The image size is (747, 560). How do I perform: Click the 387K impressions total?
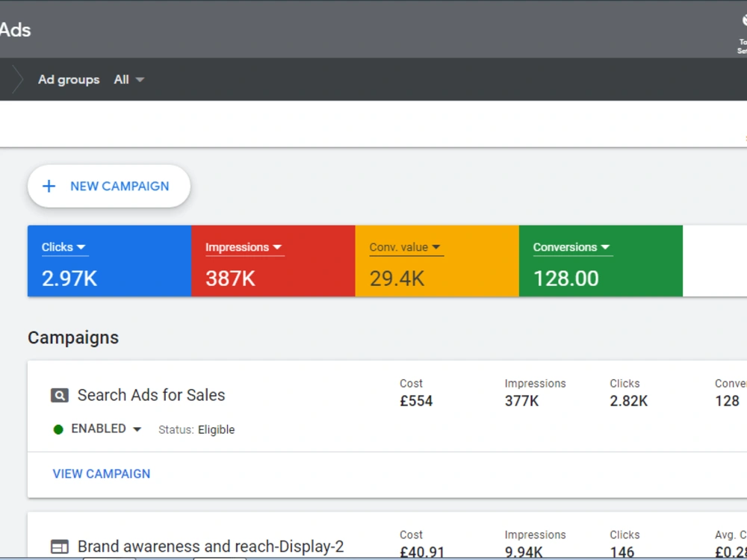pyautogui.click(x=231, y=279)
